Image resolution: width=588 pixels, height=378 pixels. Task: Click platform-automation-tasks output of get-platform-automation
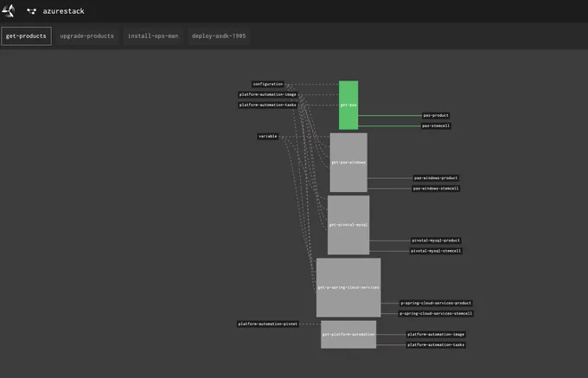436,345
